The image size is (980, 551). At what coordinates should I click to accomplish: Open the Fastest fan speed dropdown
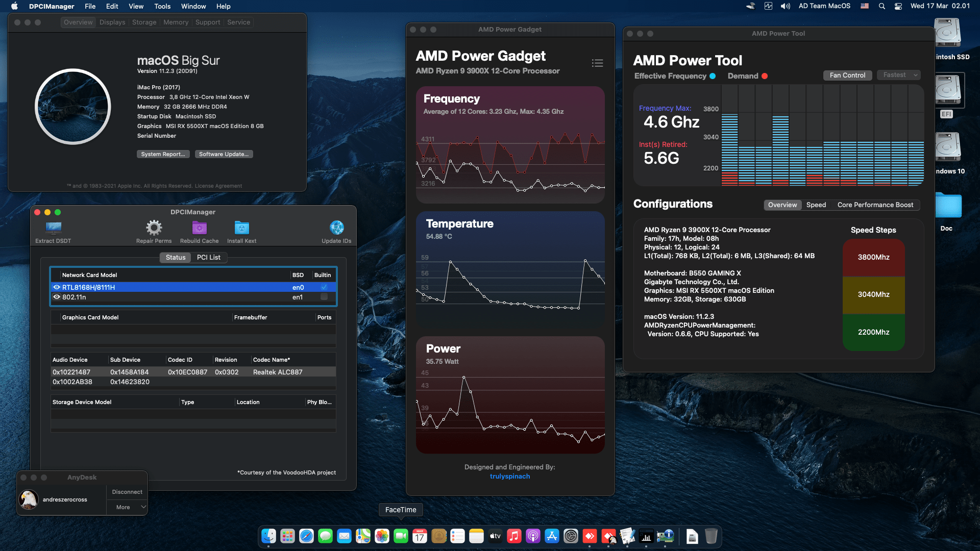click(x=899, y=75)
